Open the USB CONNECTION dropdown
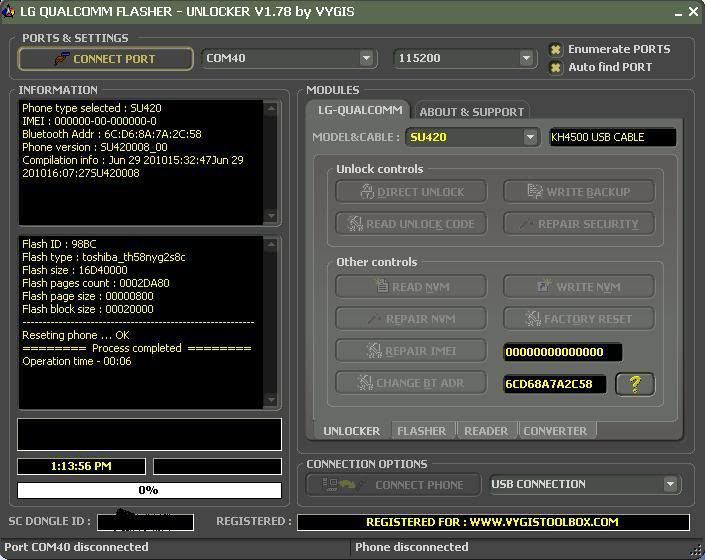The height and width of the screenshot is (560, 705). tap(670, 484)
